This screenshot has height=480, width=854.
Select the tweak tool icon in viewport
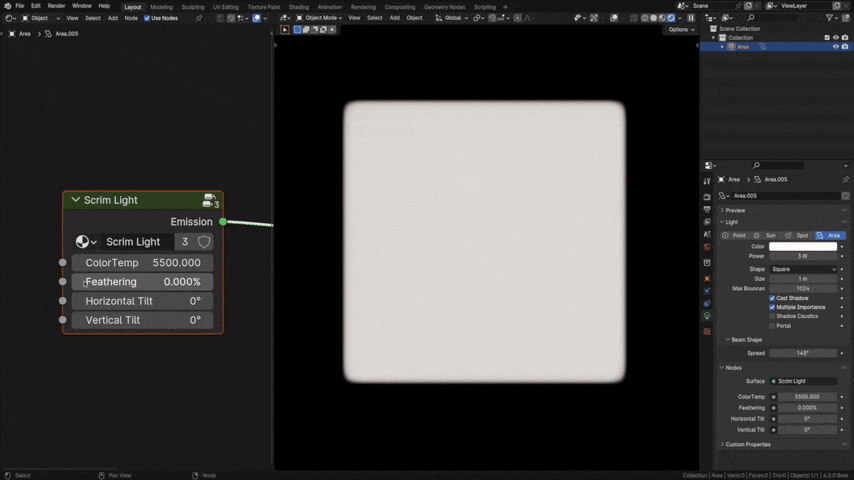285,29
